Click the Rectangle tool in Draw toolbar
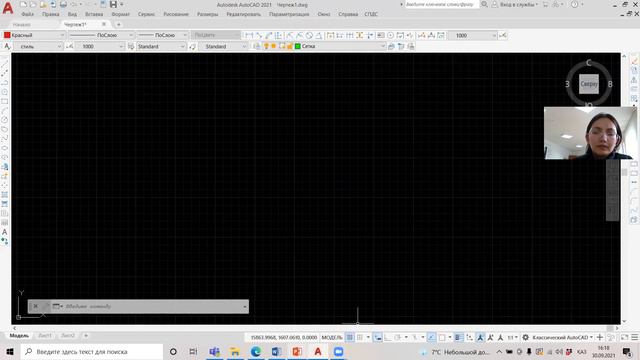This screenshot has width=640, height=360. (x=4, y=101)
